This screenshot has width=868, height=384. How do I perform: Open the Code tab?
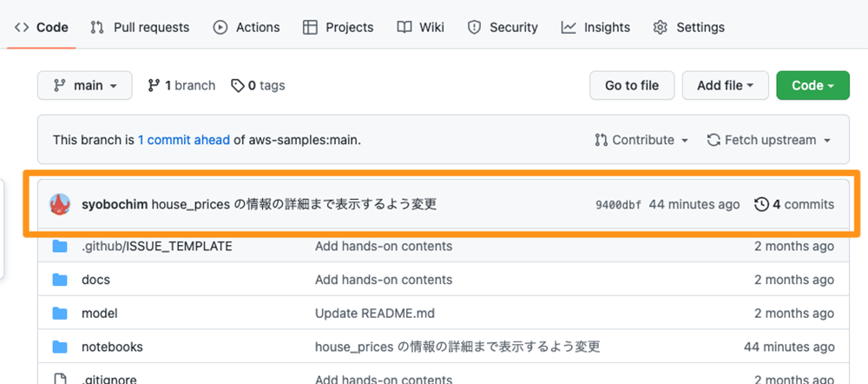point(42,27)
